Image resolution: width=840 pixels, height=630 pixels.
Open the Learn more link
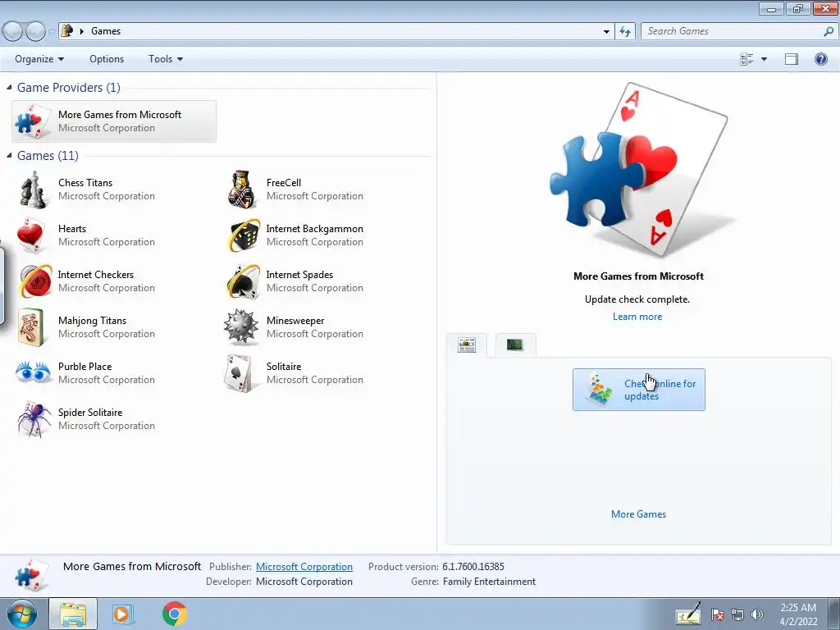point(637,317)
